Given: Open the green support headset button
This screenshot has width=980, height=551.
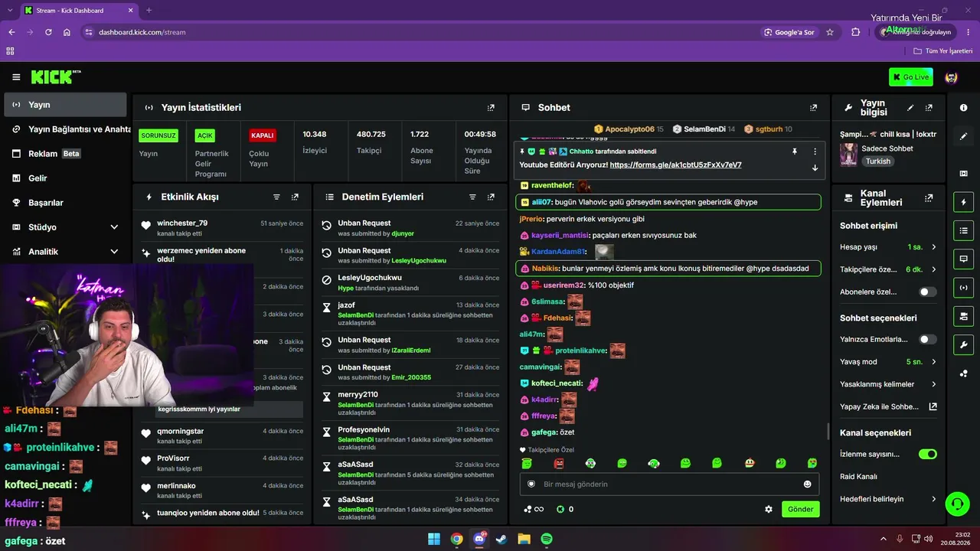Looking at the screenshot, I should tap(957, 504).
